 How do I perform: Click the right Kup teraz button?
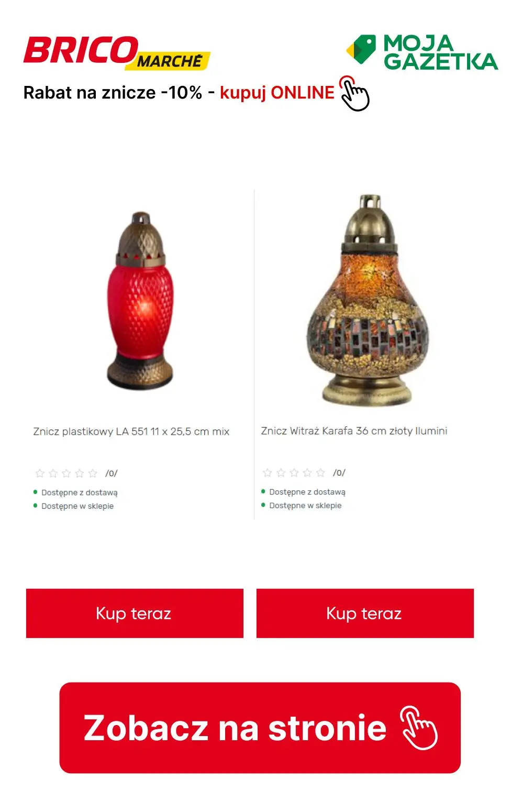[365, 613]
